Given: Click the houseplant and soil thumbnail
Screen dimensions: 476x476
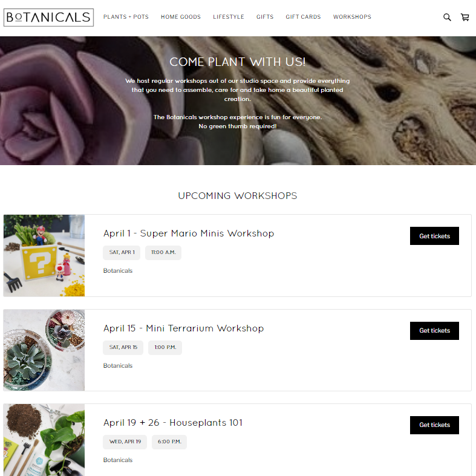Looking at the screenshot, I should 44,440.
